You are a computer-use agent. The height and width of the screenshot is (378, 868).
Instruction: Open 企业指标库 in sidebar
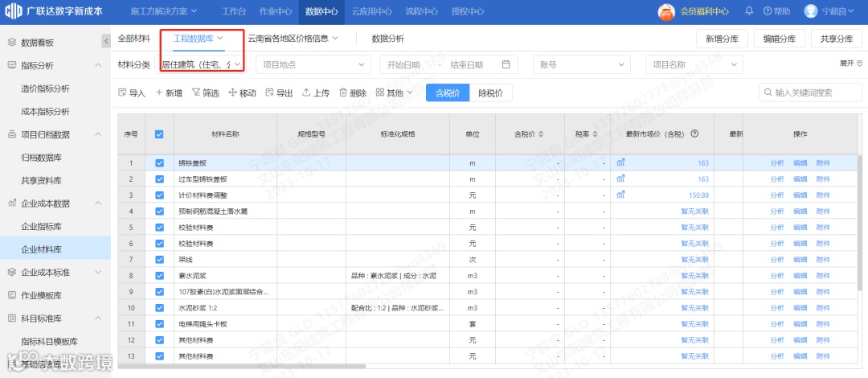41,226
